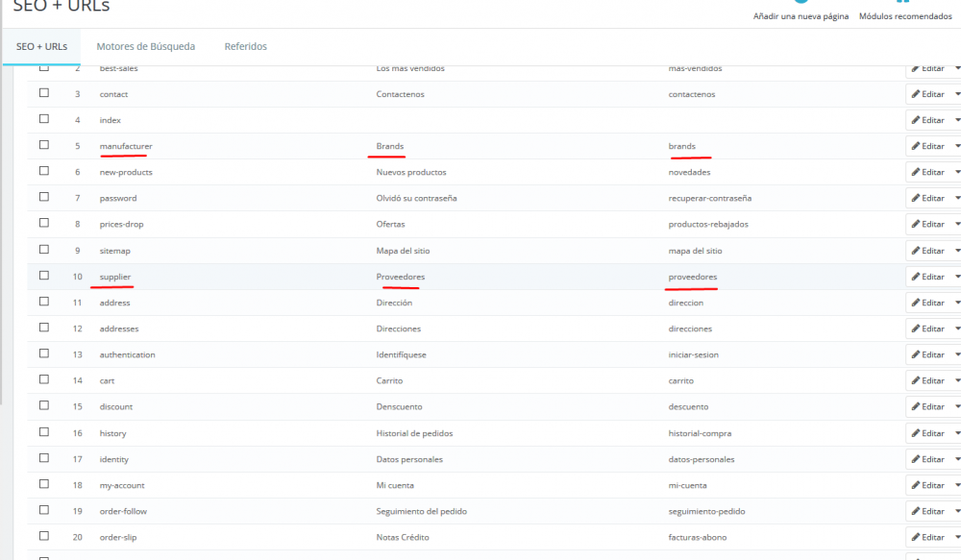Click the 'brands' friendly URL
This screenshot has width=961, height=560.
point(681,146)
